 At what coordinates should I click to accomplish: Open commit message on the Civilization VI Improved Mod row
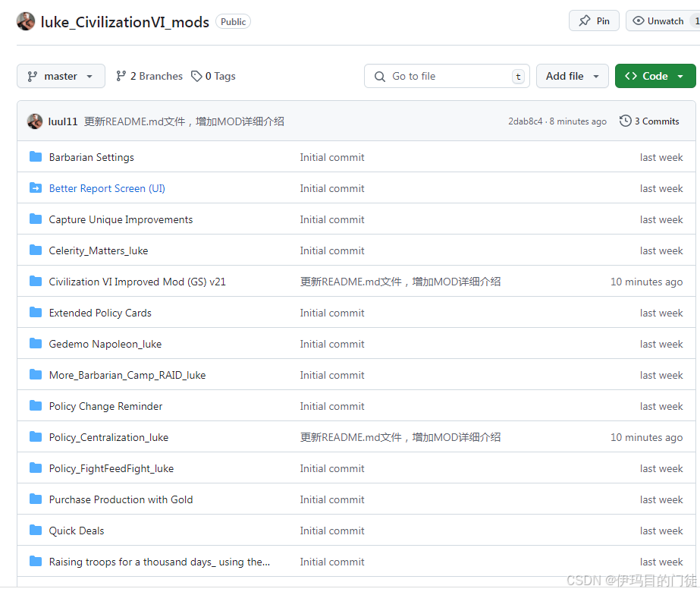400,282
